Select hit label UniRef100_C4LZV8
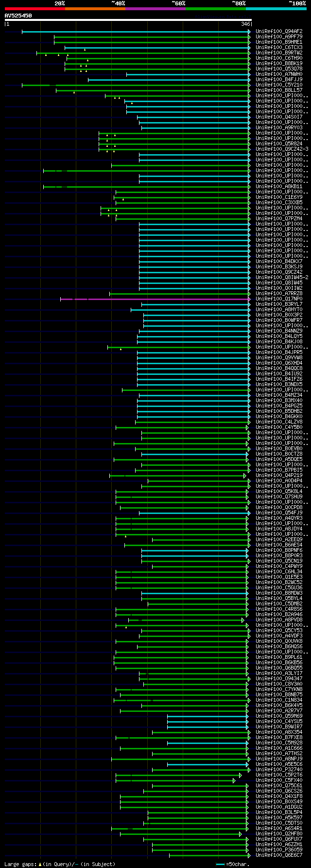This screenshot has width=311, height=868. [279, 422]
